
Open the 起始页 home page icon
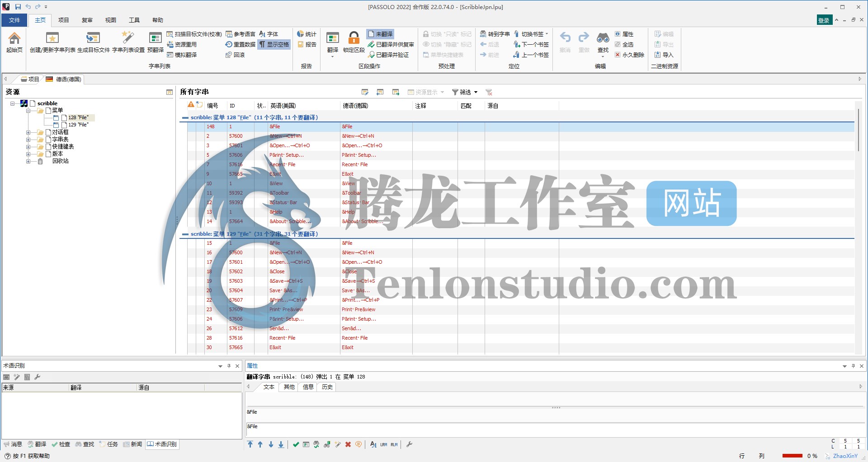point(14,42)
